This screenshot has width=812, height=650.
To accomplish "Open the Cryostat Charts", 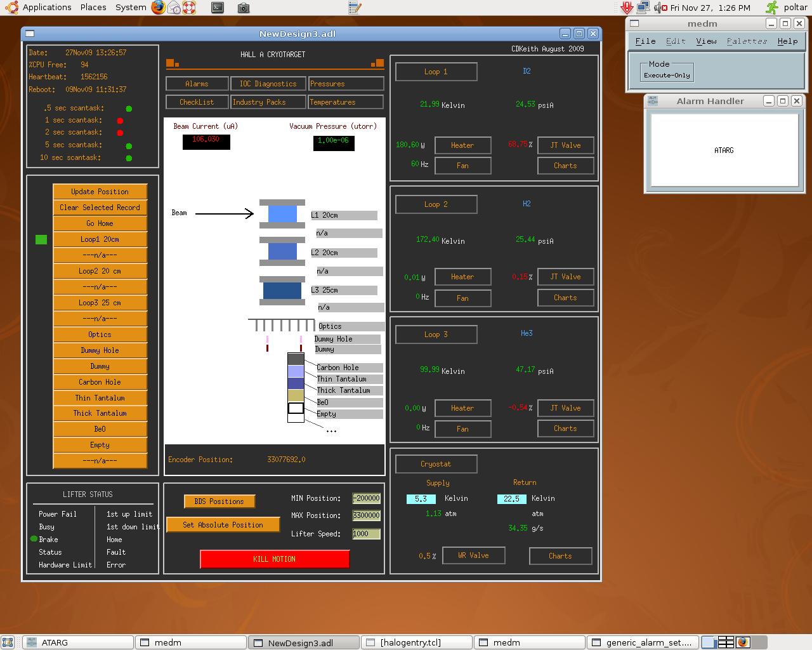I will [x=561, y=556].
